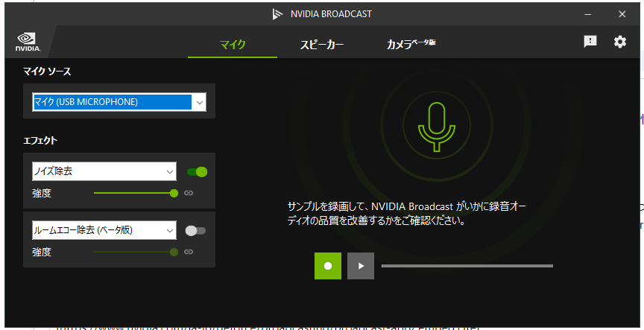
Task: Click the NVIDIA Broadcast title bar icon
Action: click(277, 14)
